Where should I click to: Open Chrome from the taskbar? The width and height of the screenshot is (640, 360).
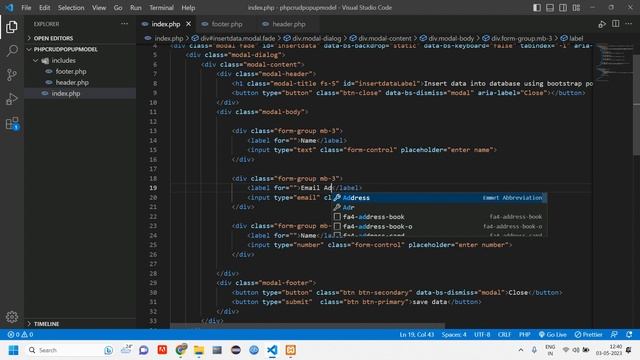click(x=181, y=350)
